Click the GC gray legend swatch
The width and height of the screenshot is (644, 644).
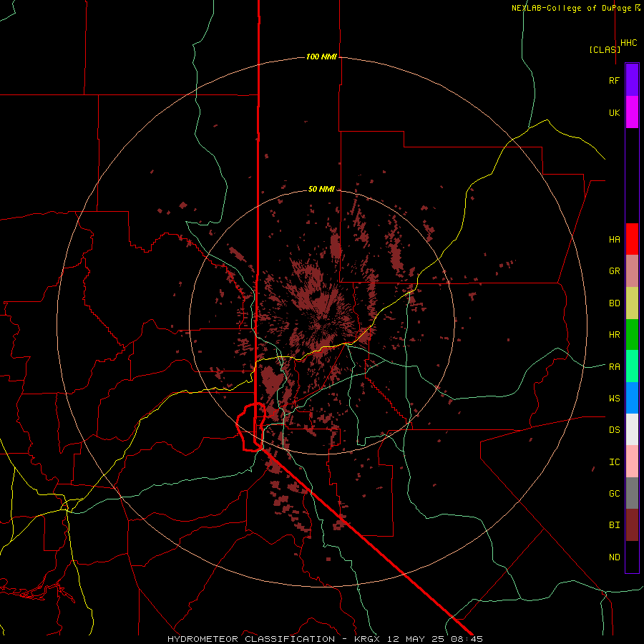[632, 493]
